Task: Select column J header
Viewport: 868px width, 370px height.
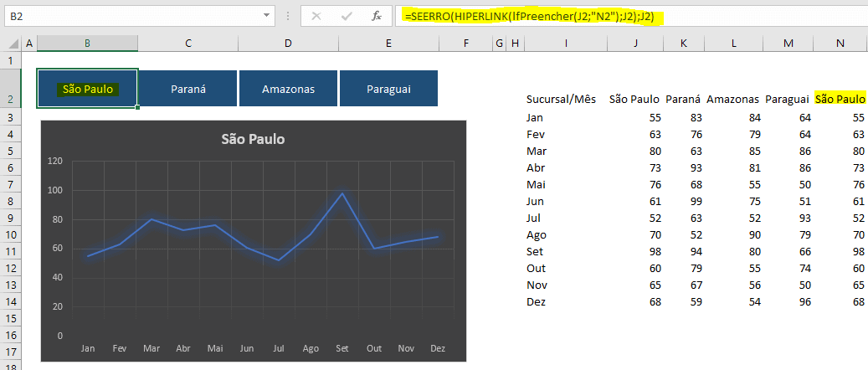Action: (x=635, y=44)
